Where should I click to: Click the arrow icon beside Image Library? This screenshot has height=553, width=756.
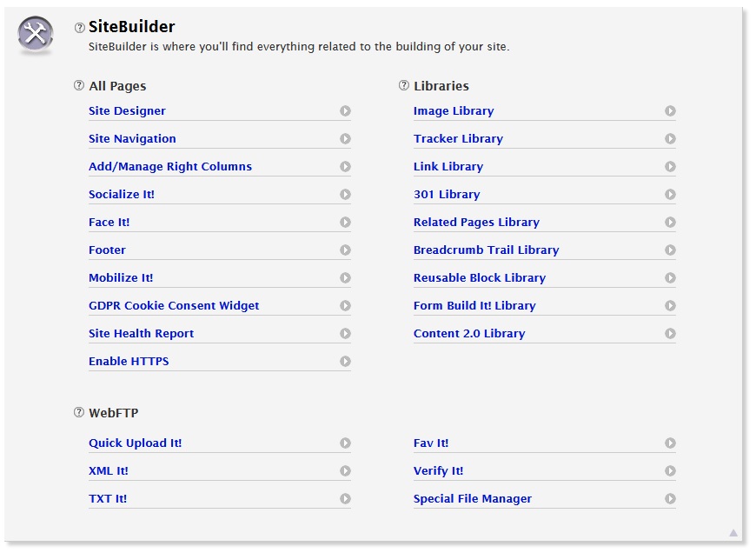[x=670, y=111]
